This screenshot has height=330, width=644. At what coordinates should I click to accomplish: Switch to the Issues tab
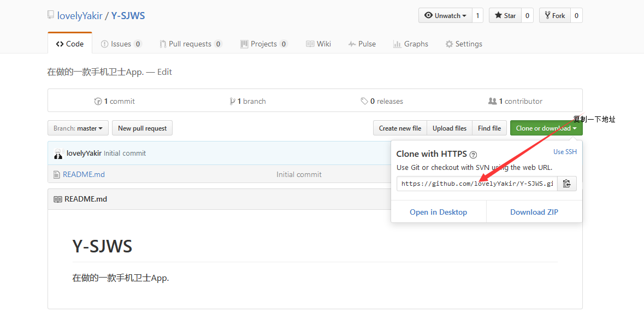(x=121, y=44)
